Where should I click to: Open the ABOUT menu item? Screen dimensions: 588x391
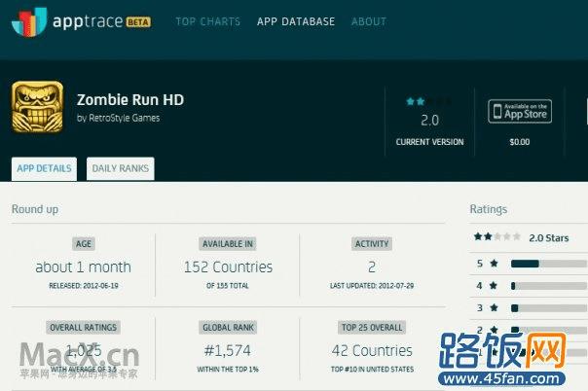(x=369, y=21)
